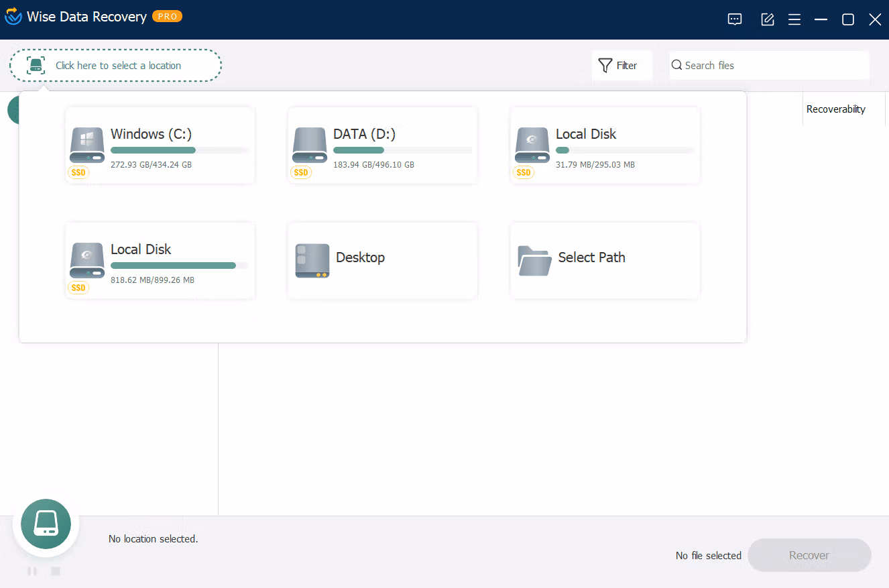Open the hamburger menu in title bar
The width and height of the screenshot is (889, 588).
pyautogui.click(x=794, y=19)
